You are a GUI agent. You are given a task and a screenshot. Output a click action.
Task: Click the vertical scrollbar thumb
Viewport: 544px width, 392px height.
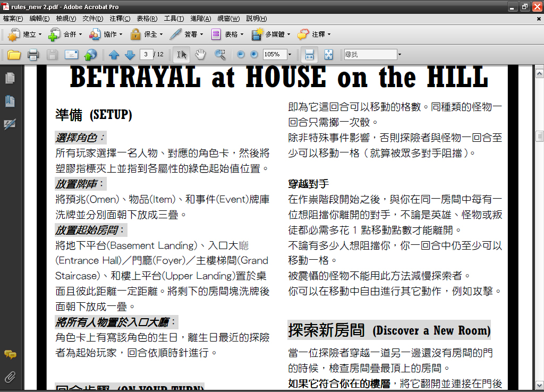539,136
